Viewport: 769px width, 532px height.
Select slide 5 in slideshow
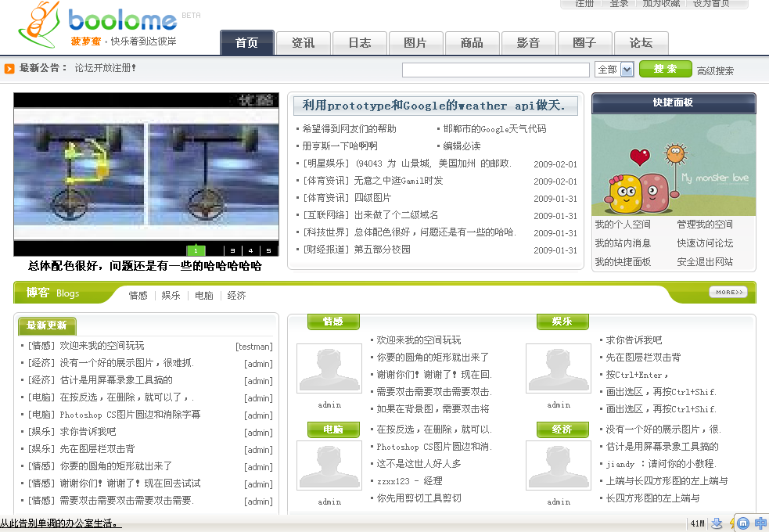(x=269, y=250)
